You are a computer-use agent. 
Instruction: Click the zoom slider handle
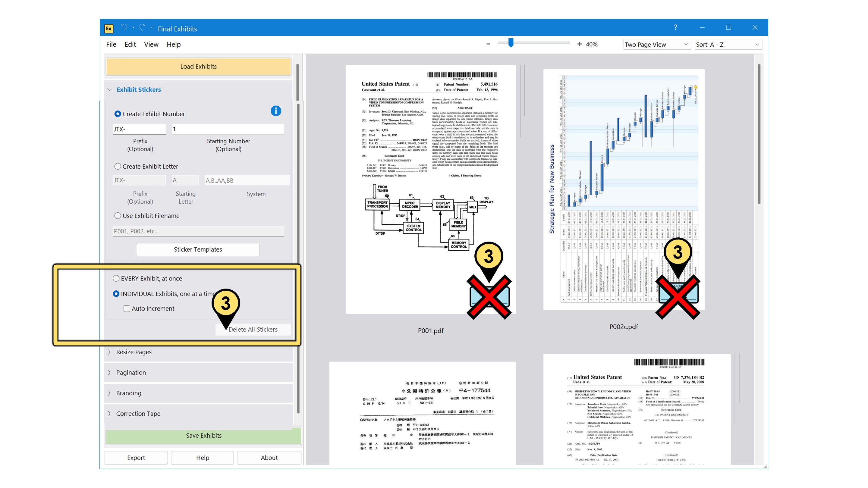tap(511, 43)
